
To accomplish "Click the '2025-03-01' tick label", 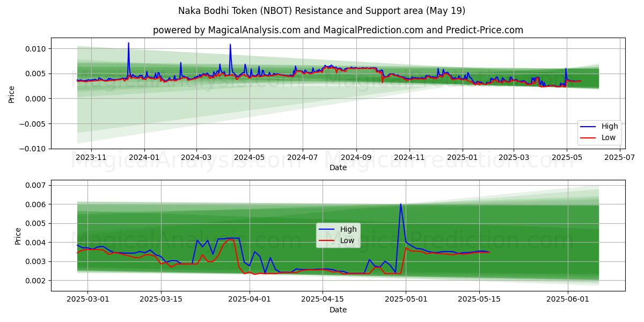I will (87, 299).
